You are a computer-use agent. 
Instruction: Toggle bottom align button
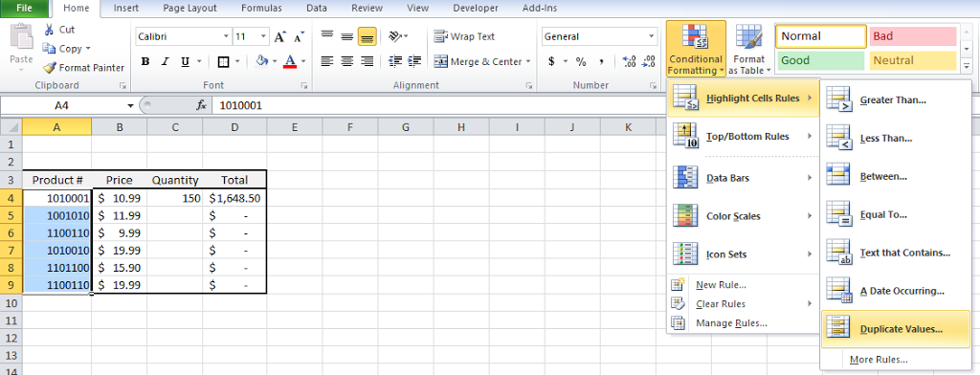point(367,36)
